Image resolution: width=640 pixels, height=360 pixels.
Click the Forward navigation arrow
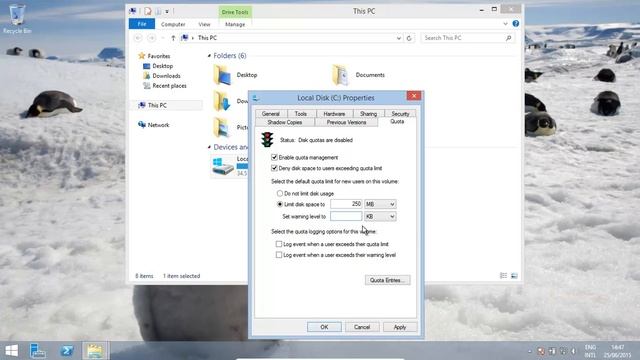coord(151,38)
